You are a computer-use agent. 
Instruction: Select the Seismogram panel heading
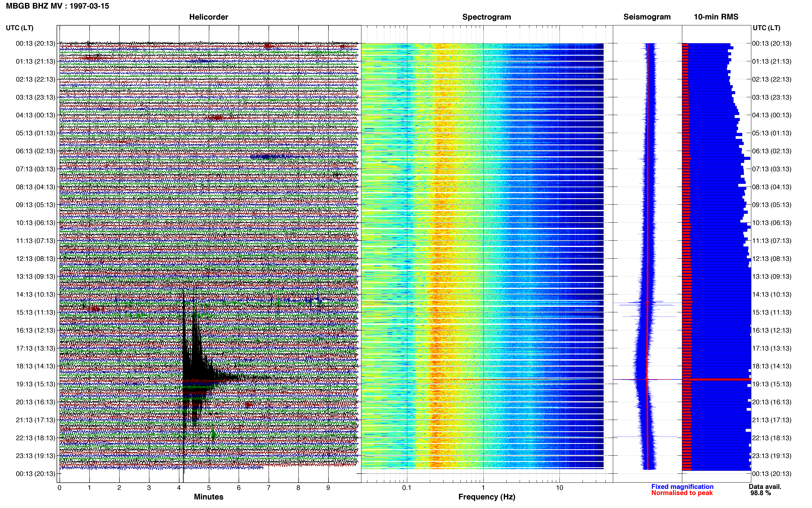click(647, 17)
